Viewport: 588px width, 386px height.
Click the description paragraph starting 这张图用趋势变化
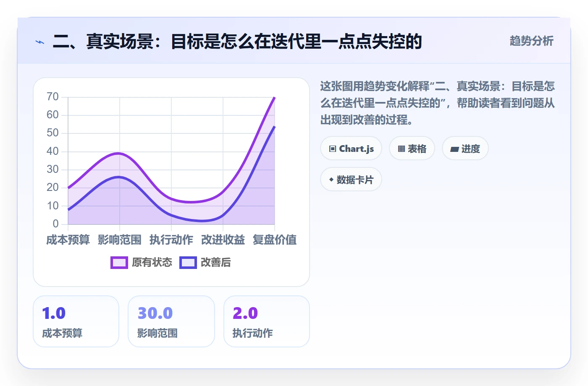click(x=438, y=103)
